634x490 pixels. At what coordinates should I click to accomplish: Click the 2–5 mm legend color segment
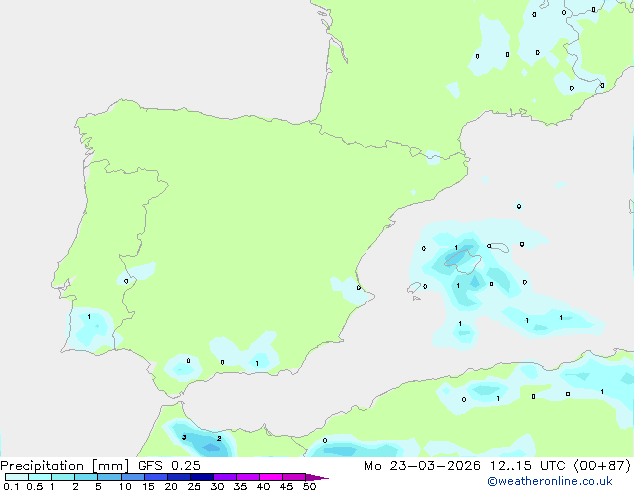87,477
